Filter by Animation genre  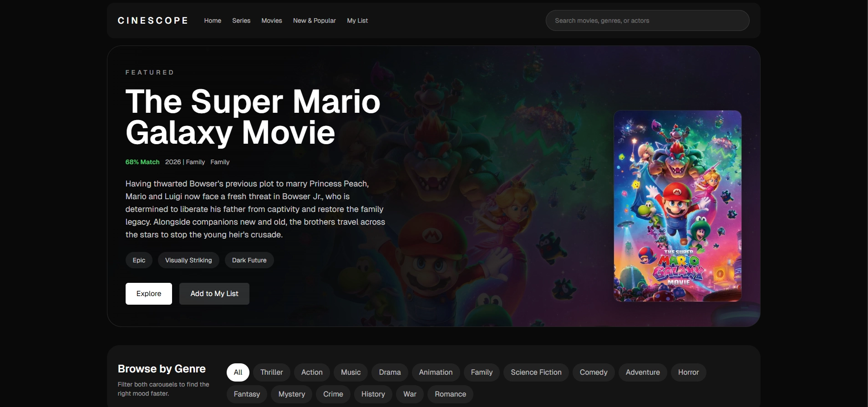click(x=436, y=372)
